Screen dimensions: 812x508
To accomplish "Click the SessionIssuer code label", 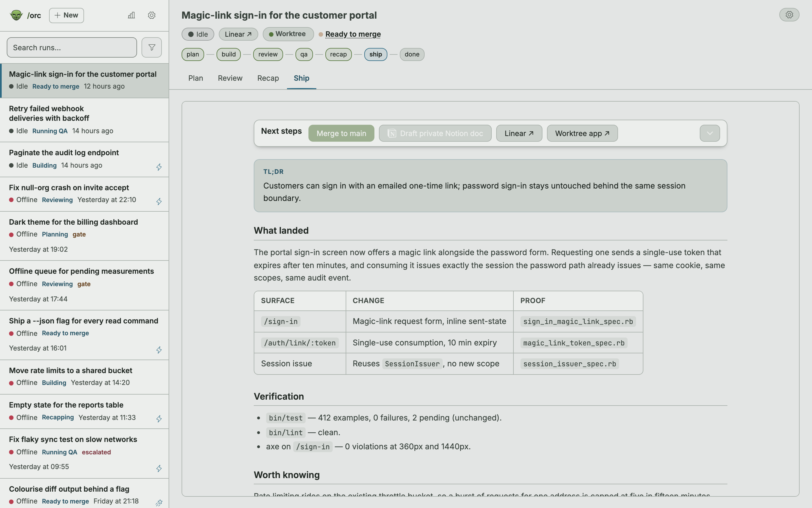I will point(412,364).
